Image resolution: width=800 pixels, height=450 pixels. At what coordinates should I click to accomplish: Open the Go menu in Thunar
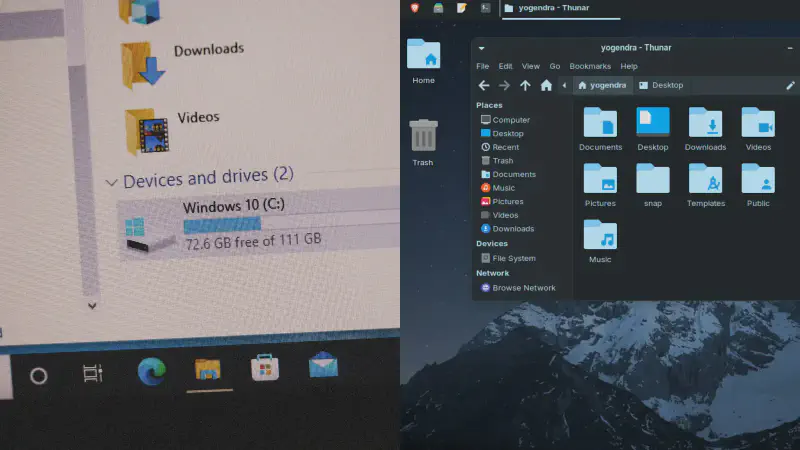coord(555,66)
